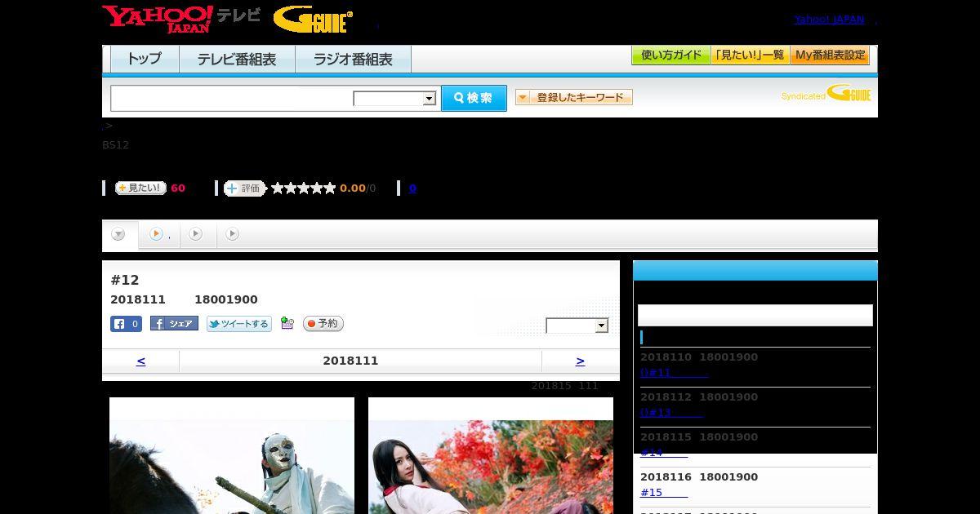Rate with the first star

coord(278,188)
